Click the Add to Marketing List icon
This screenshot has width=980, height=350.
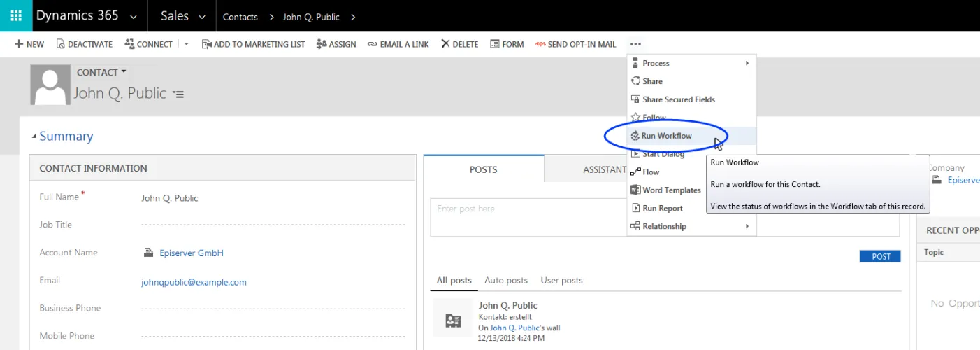(206, 44)
